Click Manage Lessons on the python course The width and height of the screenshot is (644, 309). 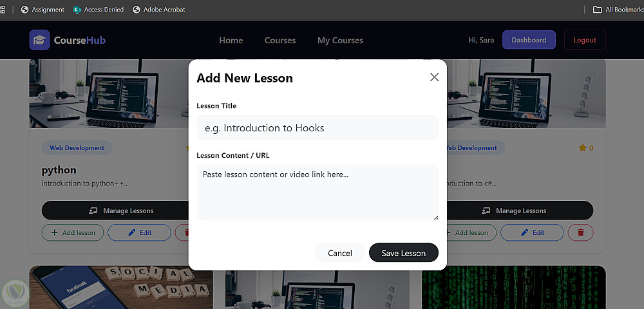point(115,211)
